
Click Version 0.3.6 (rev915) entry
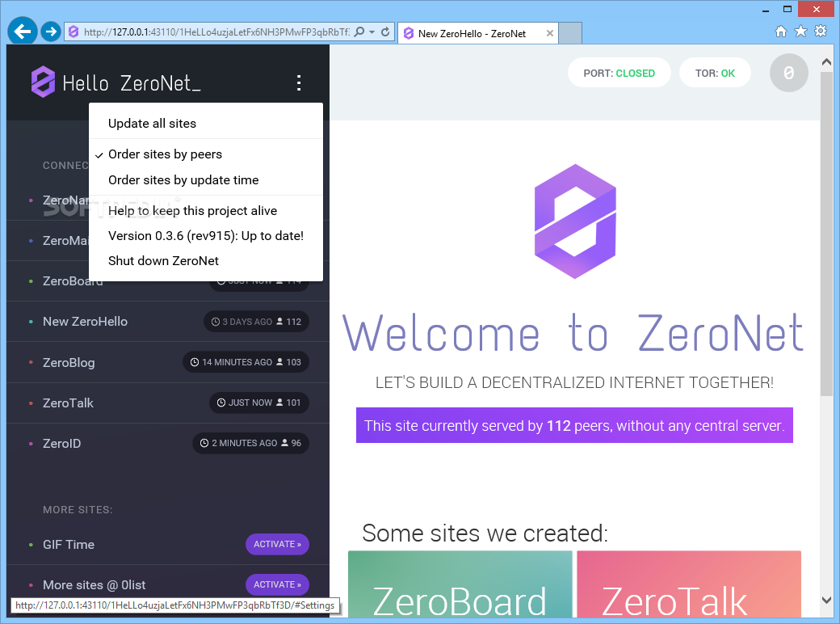[x=206, y=236]
